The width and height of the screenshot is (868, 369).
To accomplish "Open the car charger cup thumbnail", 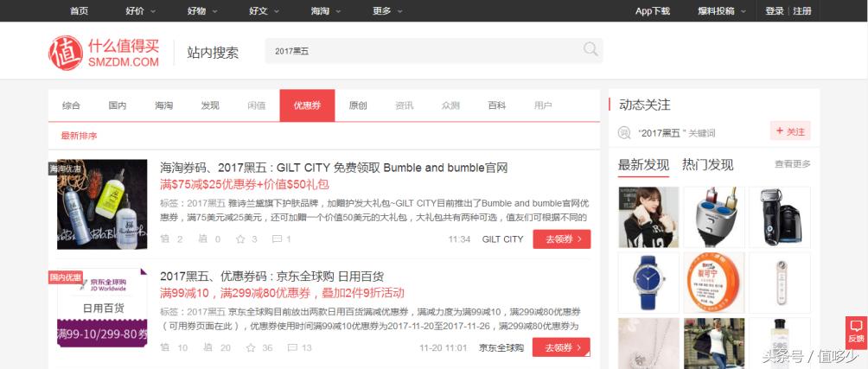I will (714, 217).
